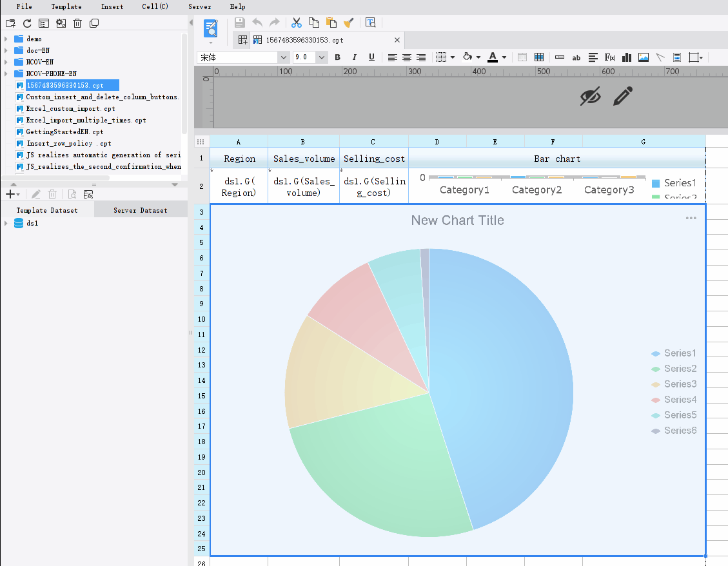This screenshot has height=566, width=728.
Task: Open the add dataset plus dropdown
Action: tap(12, 194)
